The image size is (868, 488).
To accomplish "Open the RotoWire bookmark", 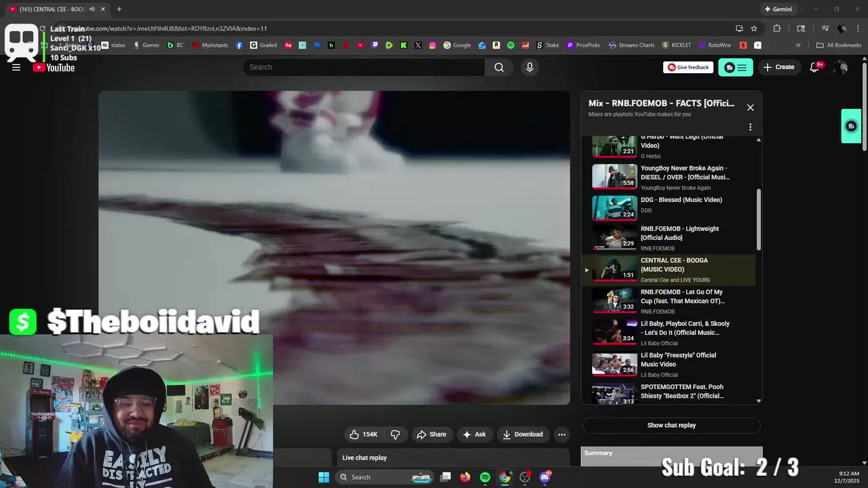I will pyautogui.click(x=714, y=45).
